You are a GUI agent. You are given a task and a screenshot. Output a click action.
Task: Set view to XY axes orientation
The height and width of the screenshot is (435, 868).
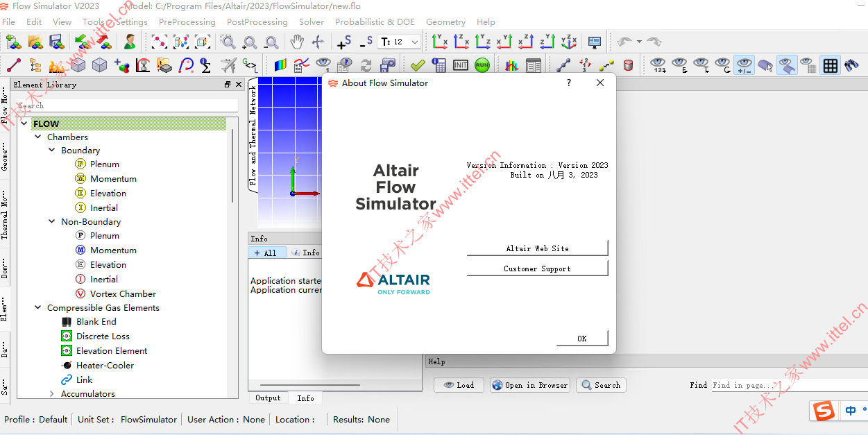(x=440, y=42)
